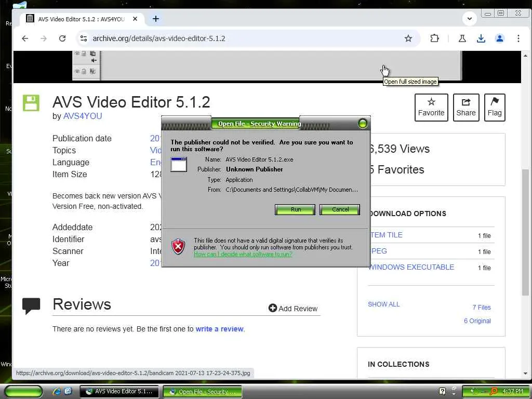This screenshot has width=532, height=399.
Task: Close the security warning via green orb
Action: click(362, 124)
